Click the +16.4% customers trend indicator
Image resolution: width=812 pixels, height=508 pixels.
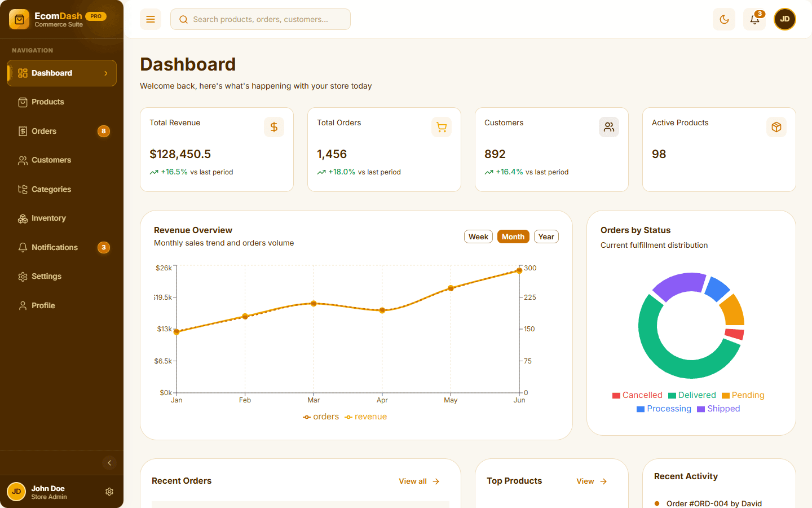[504, 172]
